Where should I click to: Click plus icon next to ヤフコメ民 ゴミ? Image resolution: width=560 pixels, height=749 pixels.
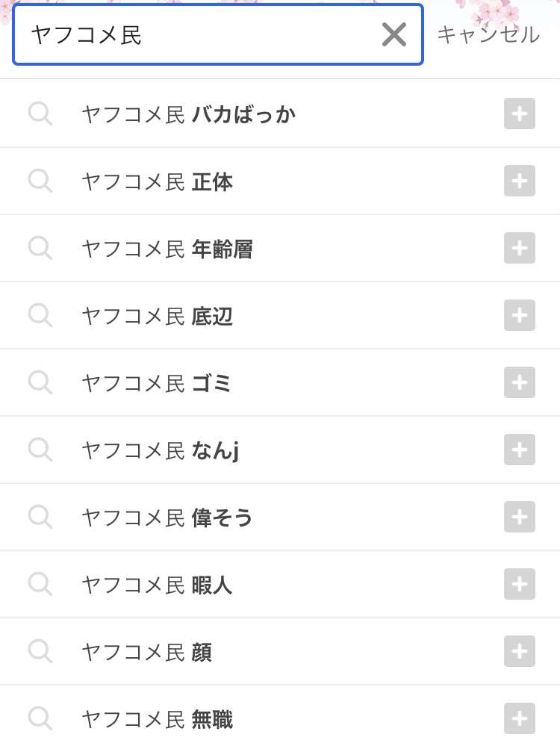click(520, 382)
